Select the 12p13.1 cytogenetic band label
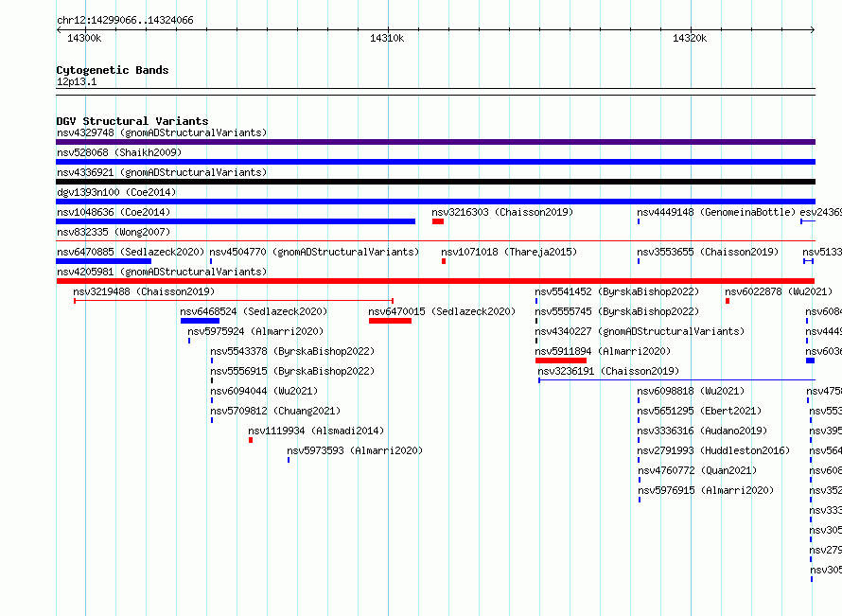This screenshot has width=842, height=616. [77, 81]
